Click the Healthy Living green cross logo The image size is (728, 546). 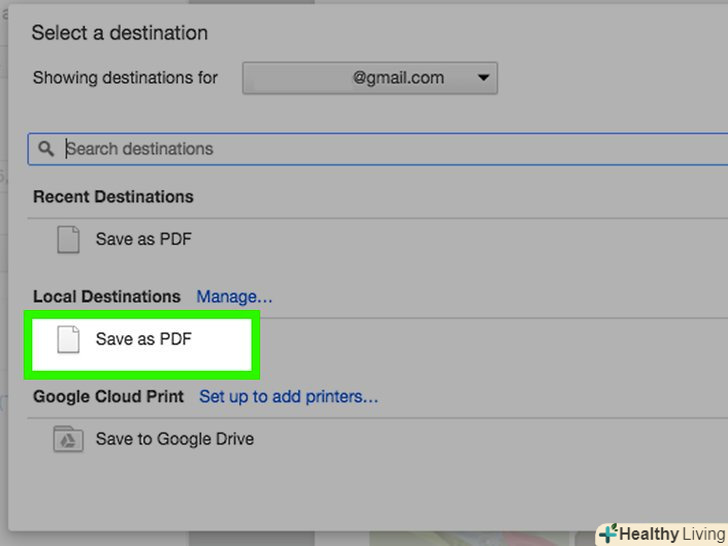pyautogui.click(x=609, y=533)
